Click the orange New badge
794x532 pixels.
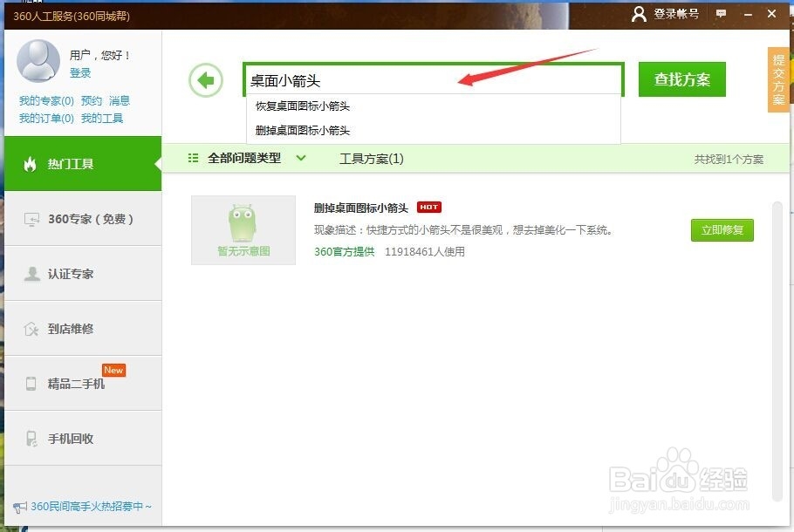[x=114, y=370]
